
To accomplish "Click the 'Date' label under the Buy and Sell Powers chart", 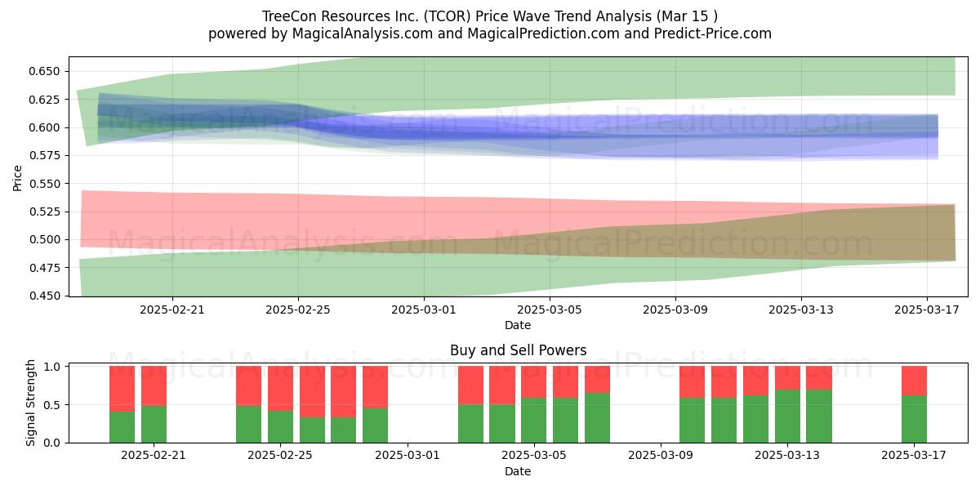I will point(518,471).
